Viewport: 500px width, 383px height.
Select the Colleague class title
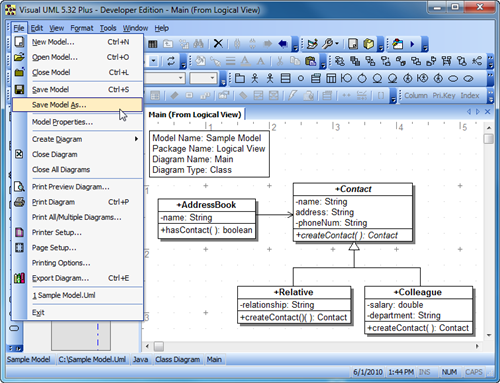tap(418, 292)
